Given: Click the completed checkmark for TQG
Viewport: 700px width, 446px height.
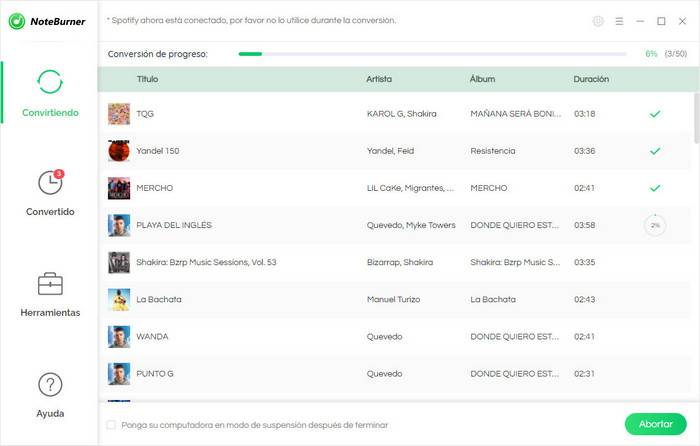Looking at the screenshot, I should (x=654, y=114).
